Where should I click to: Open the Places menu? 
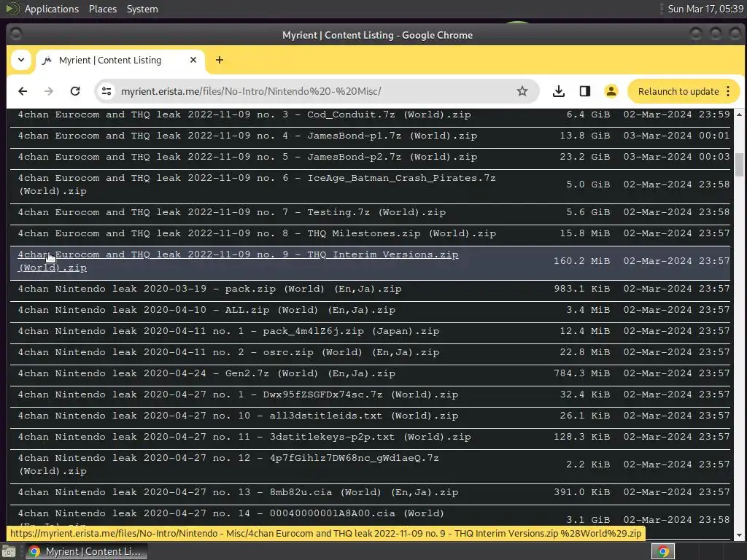[x=102, y=9]
